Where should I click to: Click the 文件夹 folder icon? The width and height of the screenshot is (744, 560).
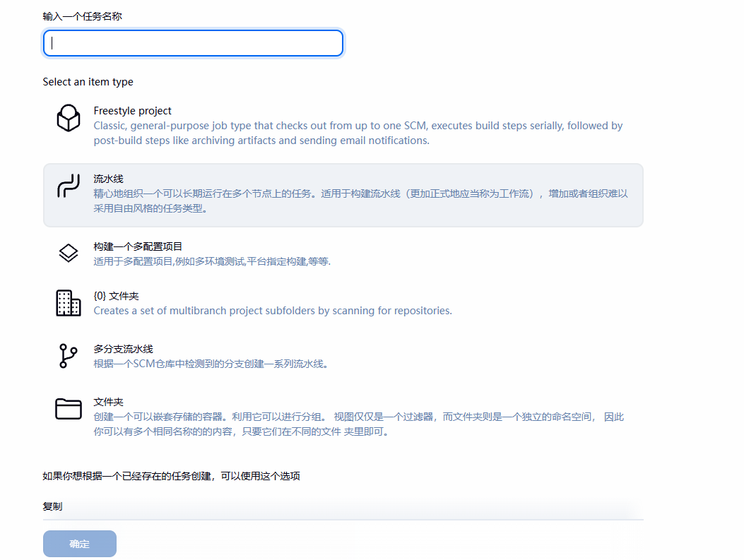click(69, 409)
